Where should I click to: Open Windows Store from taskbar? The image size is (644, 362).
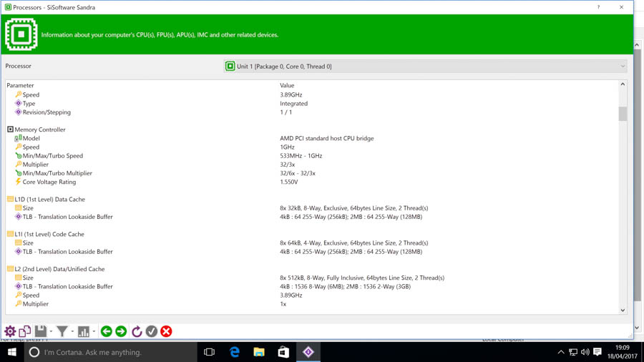tap(283, 352)
